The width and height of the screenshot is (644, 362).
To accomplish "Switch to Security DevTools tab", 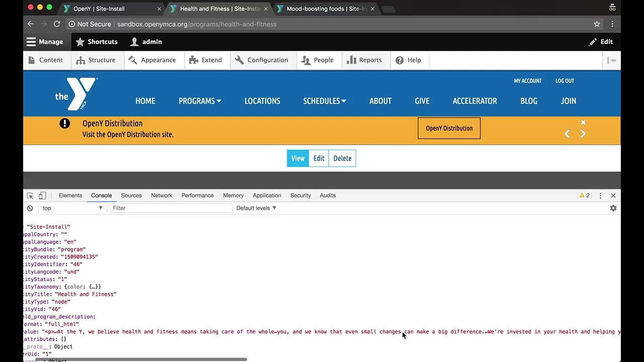I will [301, 196].
